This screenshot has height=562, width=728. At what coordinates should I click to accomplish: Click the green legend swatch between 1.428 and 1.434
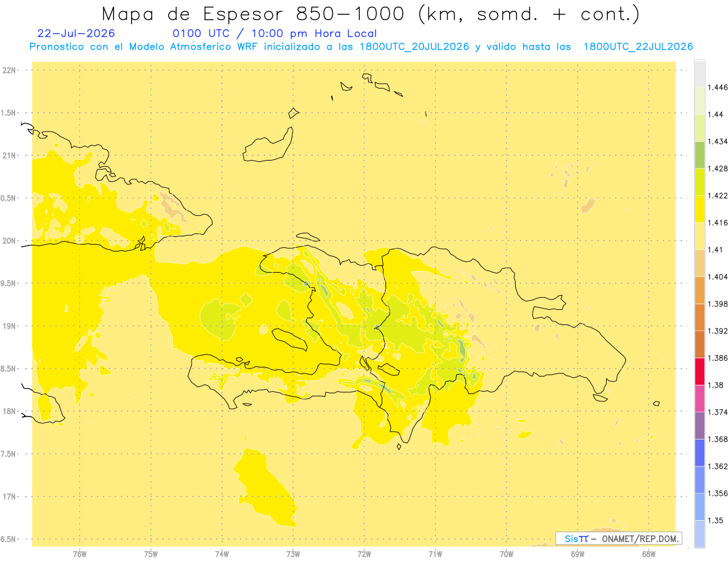tap(699, 155)
